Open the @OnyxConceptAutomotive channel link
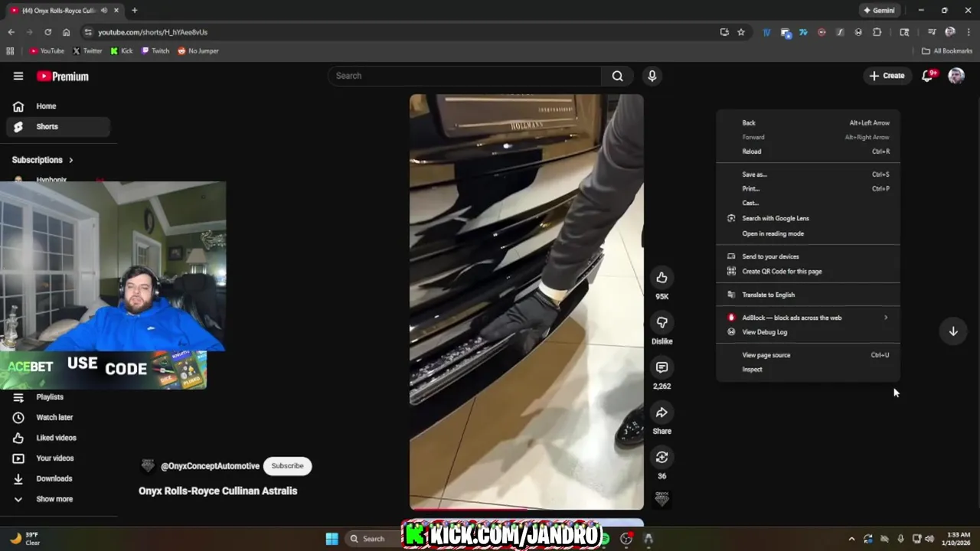Viewport: 980px width, 551px height. pyautogui.click(x=210, y=466)
